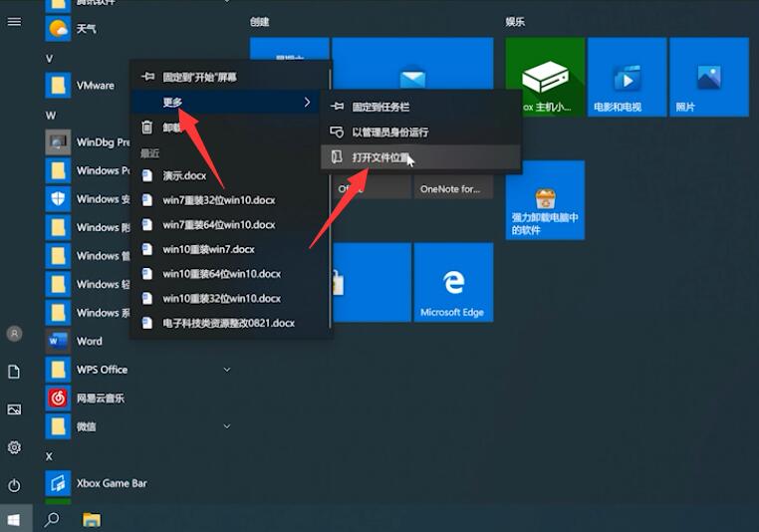
Task: Open the Documents sidebar icon
Action: coord(14,372)
